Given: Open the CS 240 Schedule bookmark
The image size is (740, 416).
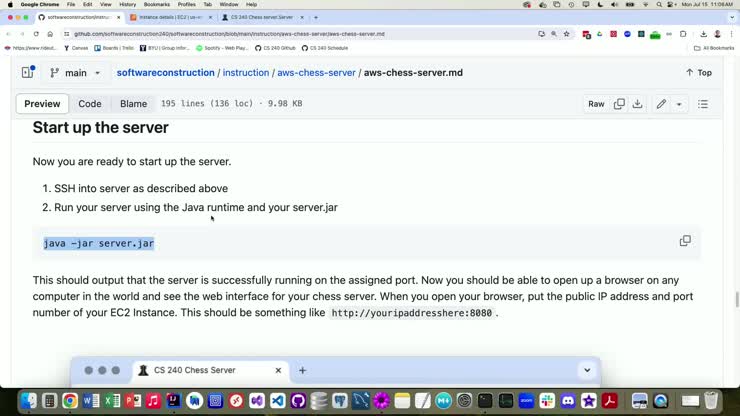Looking at the screenshot, I should pyautogui.click(x=325, y=48).
